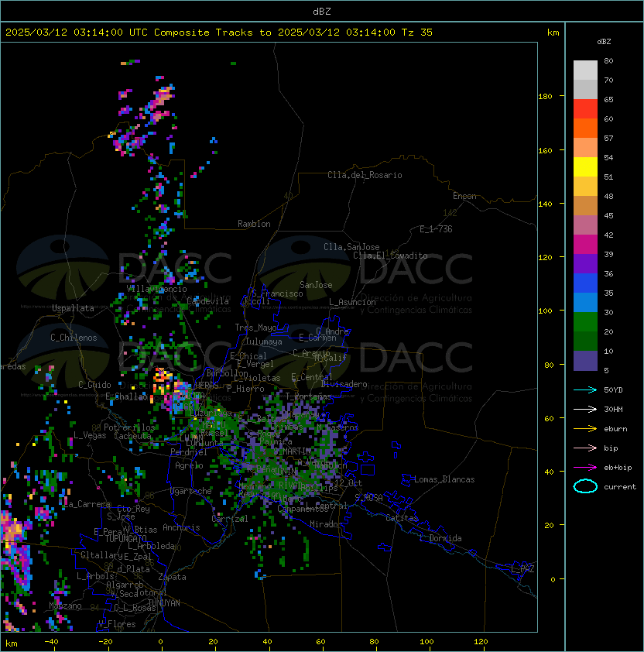Click the '180' km tick on right axis

coord(545,97)
